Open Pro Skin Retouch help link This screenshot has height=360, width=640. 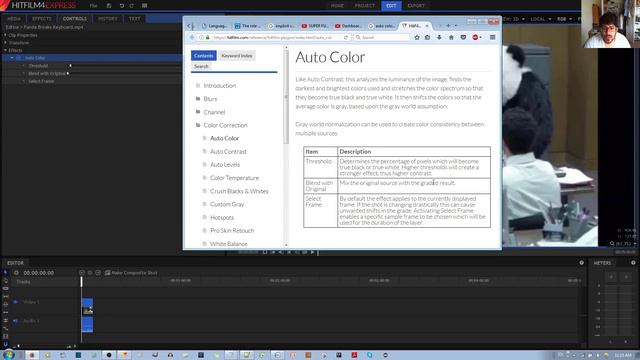[232, 230]
